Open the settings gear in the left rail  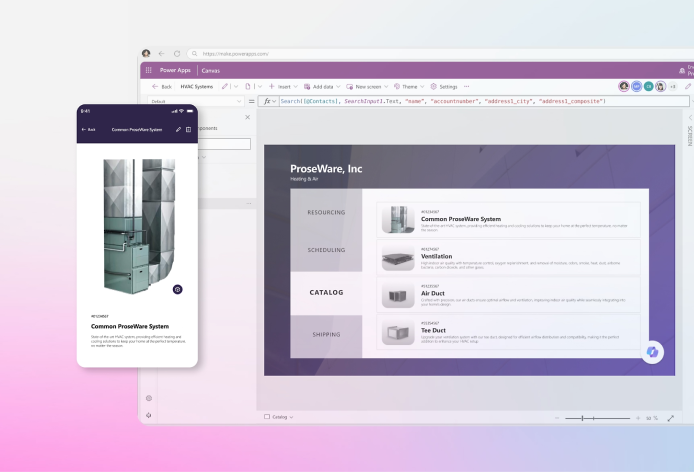(149, 398)
